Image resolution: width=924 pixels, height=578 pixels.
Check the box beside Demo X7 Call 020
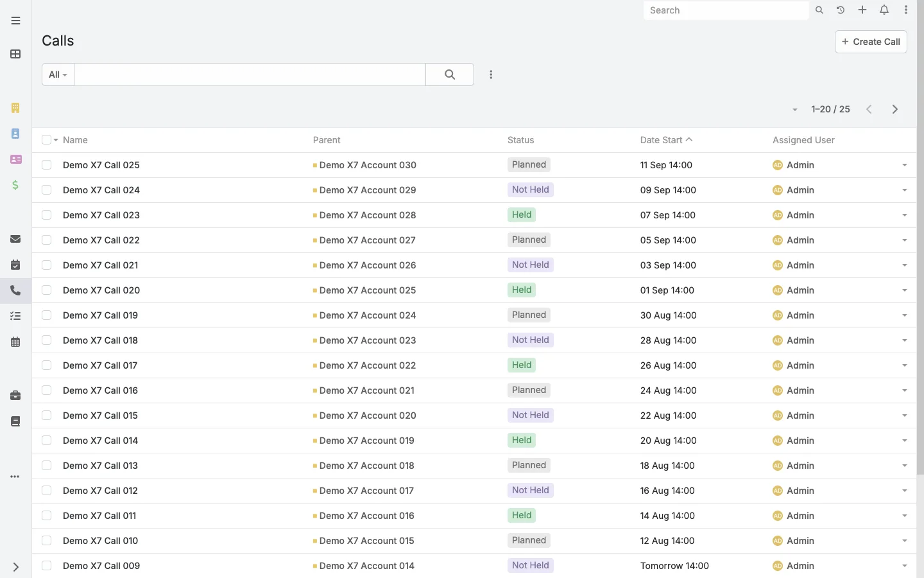46,290
